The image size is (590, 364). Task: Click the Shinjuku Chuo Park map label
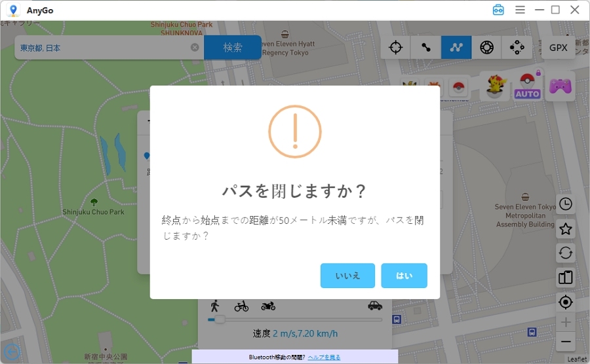93,212
